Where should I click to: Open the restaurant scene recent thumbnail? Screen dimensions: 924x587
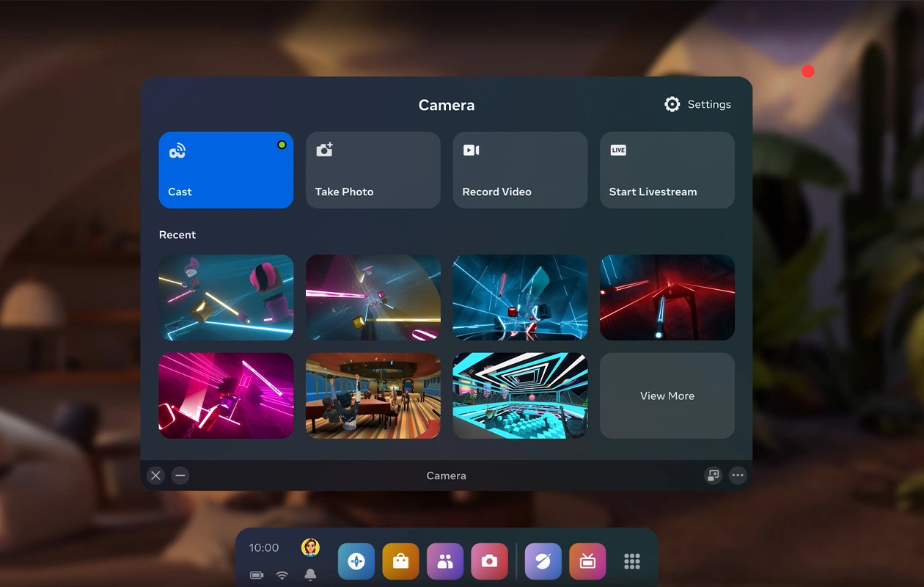point(373,395)
